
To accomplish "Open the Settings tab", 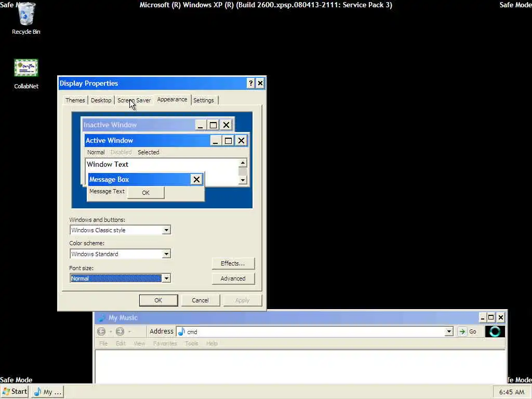I will (x=204, y=100).
